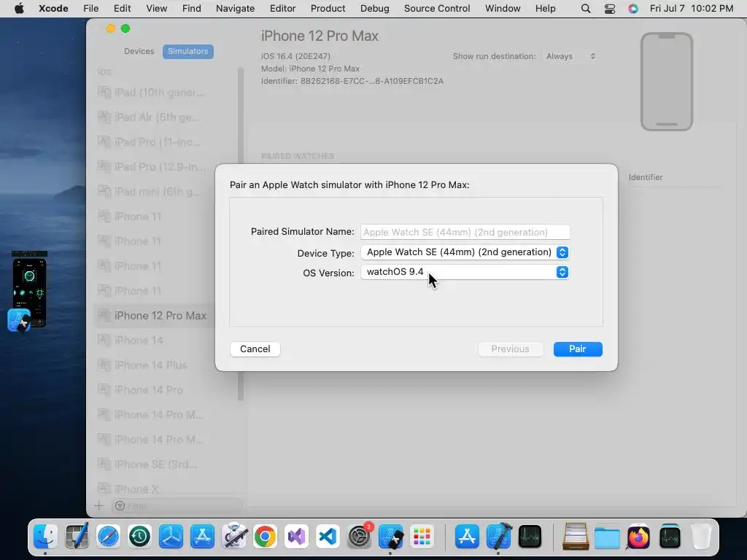Screen dimensions: 747x560
Task: Open the Editor menu
Action: pos(282,9)
